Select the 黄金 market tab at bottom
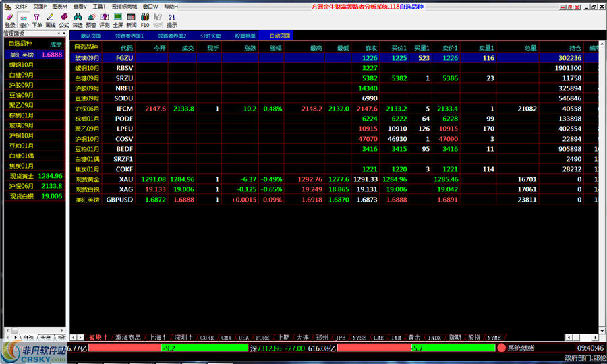607x364 pixels. [x=413, y=338]
